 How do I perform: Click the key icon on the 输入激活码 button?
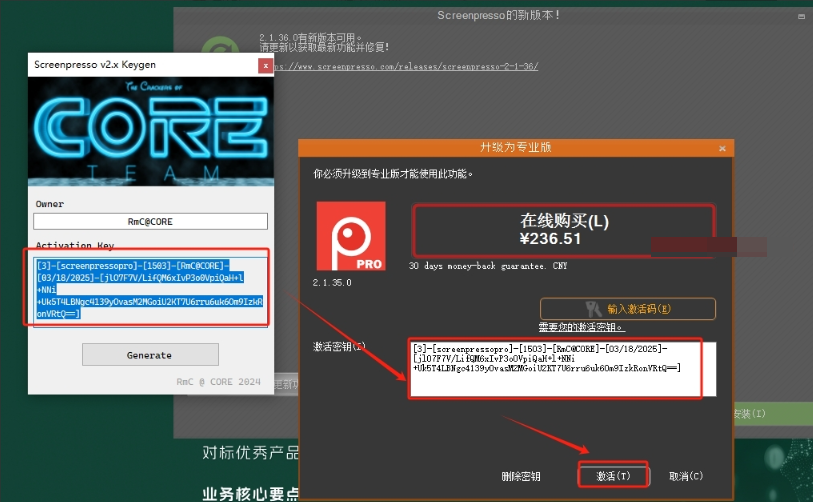coord(593,309)
